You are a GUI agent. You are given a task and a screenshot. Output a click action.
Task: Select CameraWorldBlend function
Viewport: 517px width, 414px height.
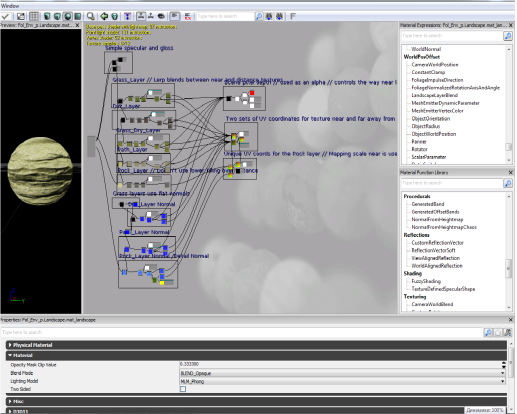click(432, 304)
